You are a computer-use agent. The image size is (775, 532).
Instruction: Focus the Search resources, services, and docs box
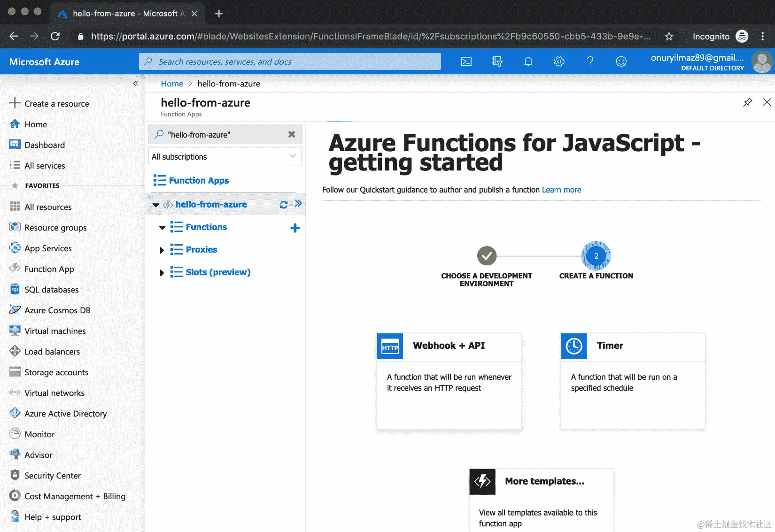pos(290,62)
